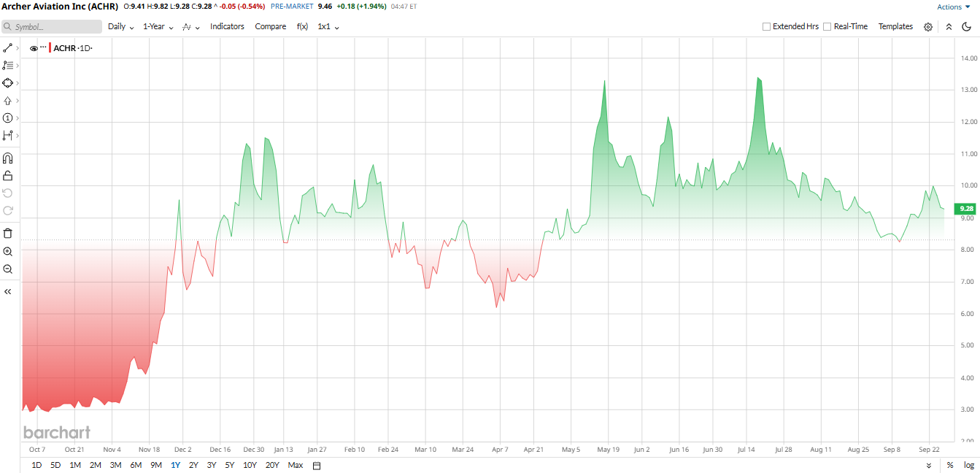This screenshot has height=473, width=980.
Task: Click the Archer Aviation Inc (ACHR) title
Action: [x=59, y=7]
